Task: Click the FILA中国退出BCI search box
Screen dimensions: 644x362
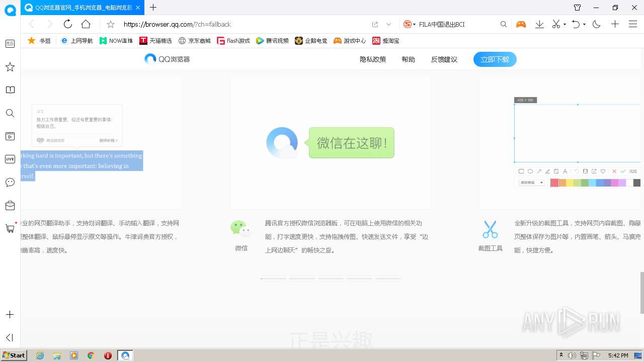Action: point(457,24)
